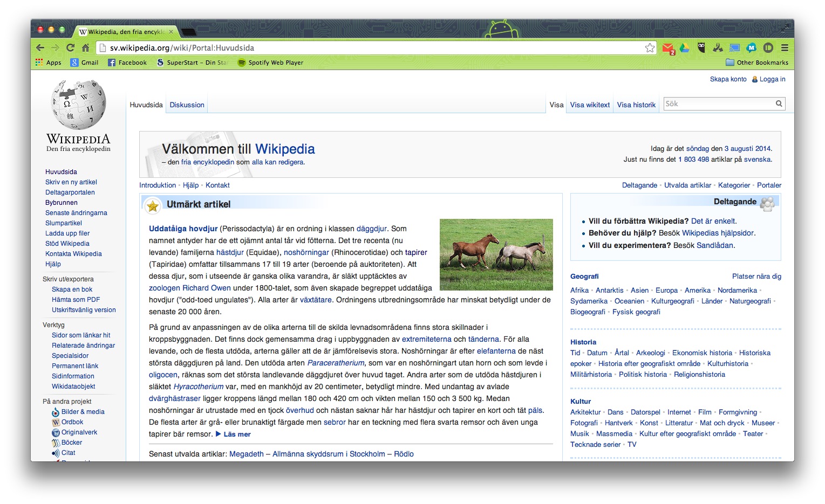Click Introduktion link
Viewport: 825px width, 504px height.
[158, 185]
